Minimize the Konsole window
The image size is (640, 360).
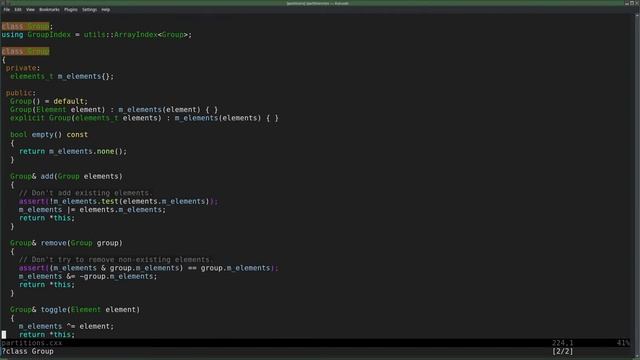tap(627, 3)
